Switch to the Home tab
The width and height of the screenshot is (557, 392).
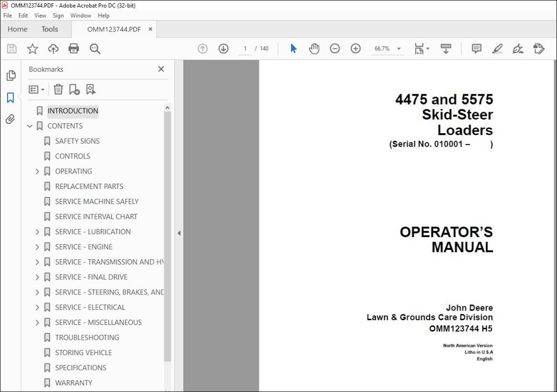click(17, 29)
